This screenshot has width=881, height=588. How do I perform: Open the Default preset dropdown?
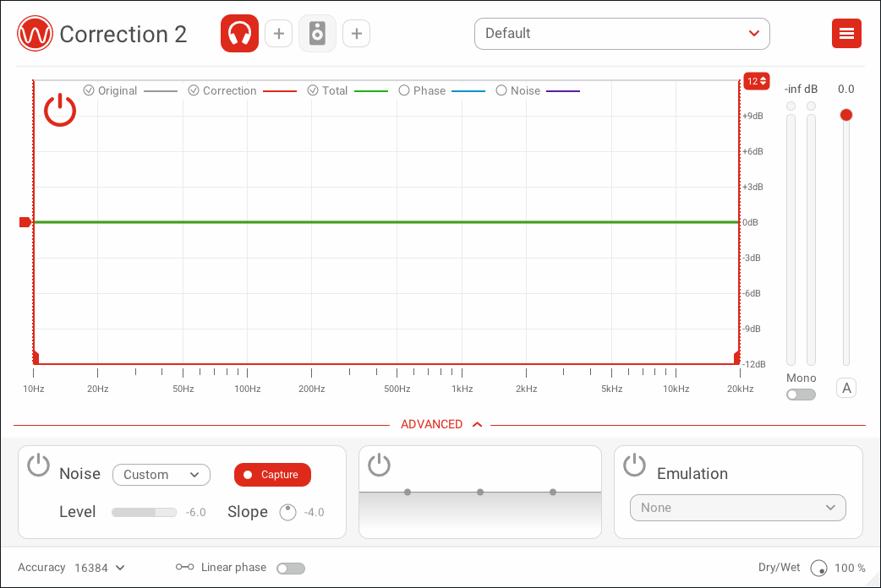[621, 34]
